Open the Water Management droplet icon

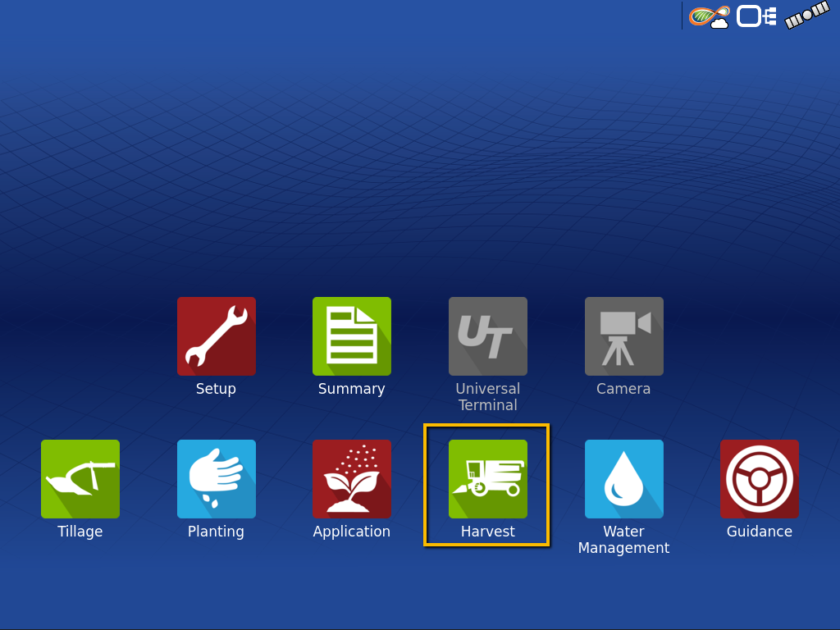point(624,479)
